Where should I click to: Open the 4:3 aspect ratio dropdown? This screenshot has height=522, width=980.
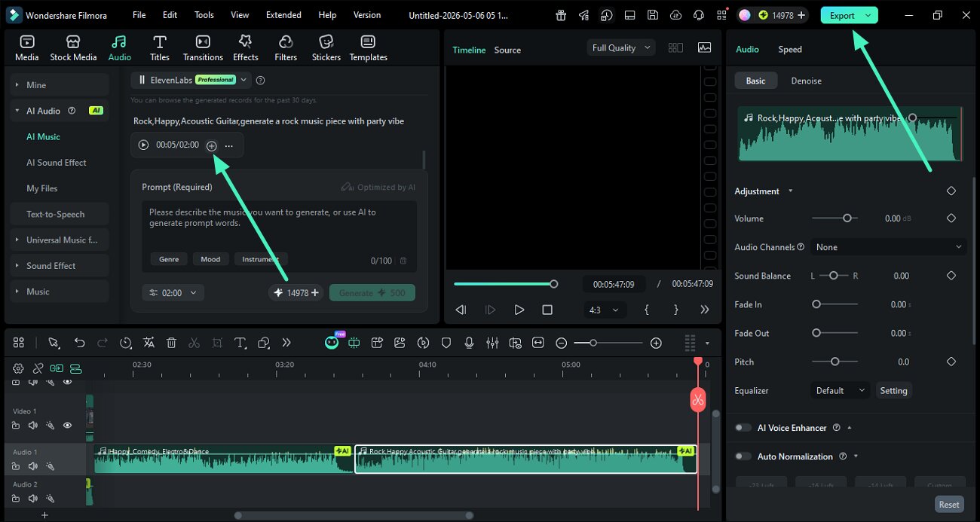(x=605, y=310)
